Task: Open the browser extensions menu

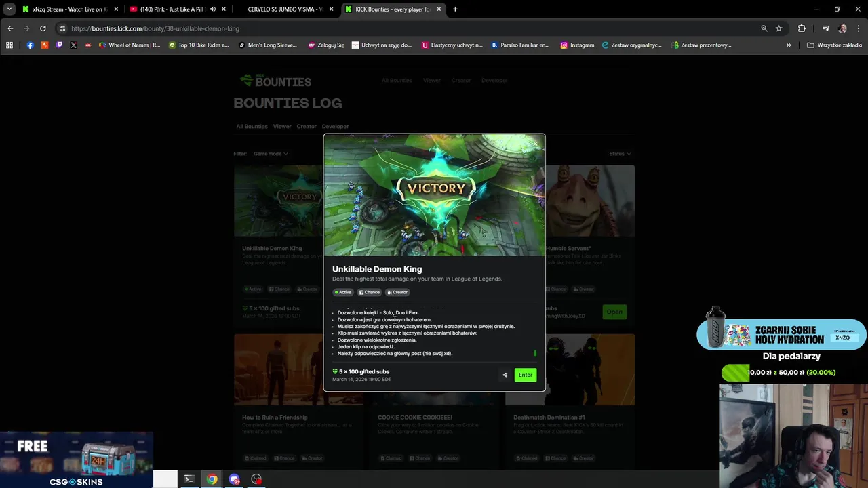Action: (802, 28)
